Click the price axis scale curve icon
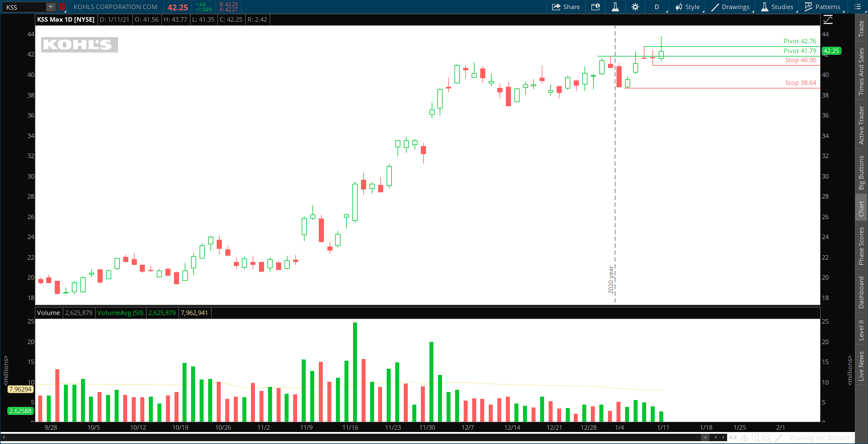The width and height of the screenshot is (868, 444). (x=828, y=19)
